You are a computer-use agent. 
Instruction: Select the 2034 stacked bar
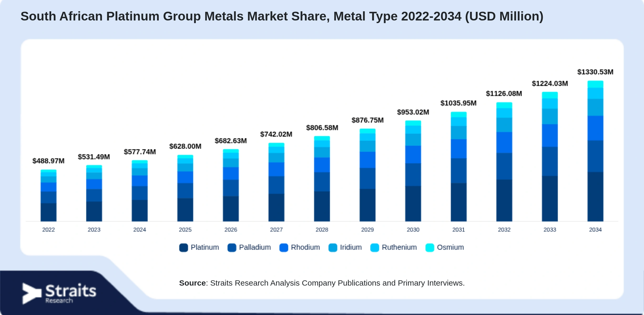tap(595, 151)
